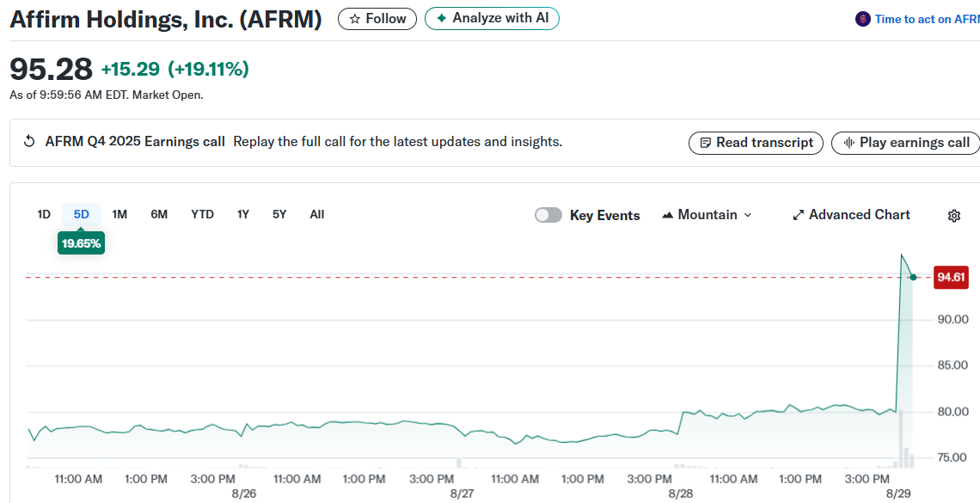Open chart settings gear
Screen dimensions: 980x503
point(953,216)
